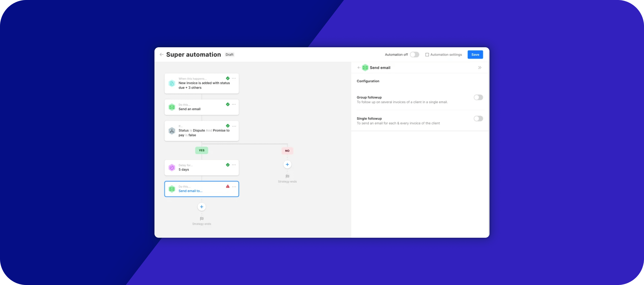Open the three-dot menu on the Delay node
The width and height of the screenshot is (644, 285).
(x=234, y=165)
